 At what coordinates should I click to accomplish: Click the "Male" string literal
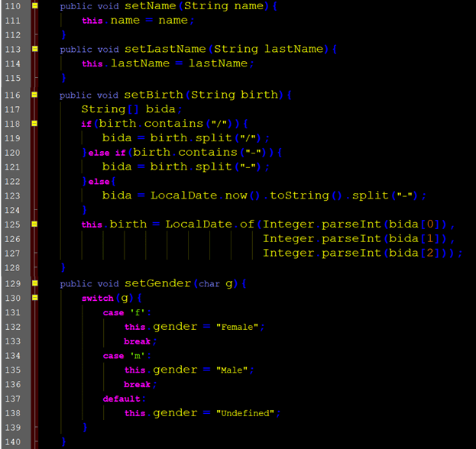[x=232, y=370]
